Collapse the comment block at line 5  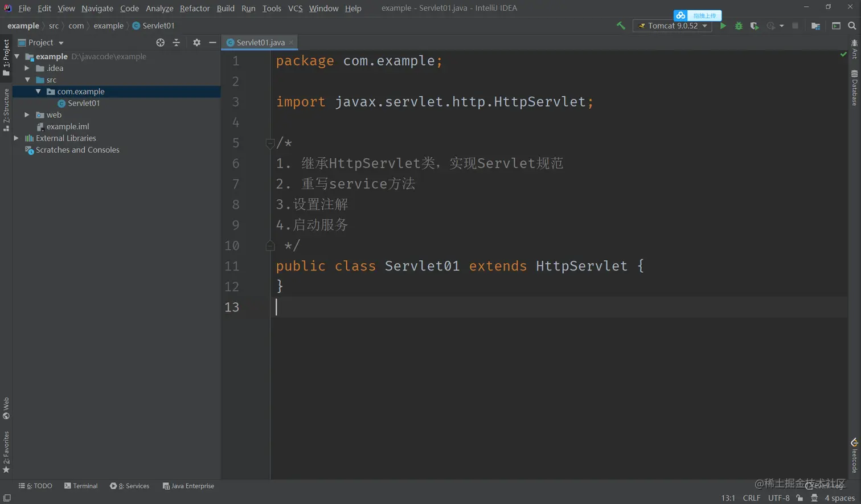(x=270, y=143)
